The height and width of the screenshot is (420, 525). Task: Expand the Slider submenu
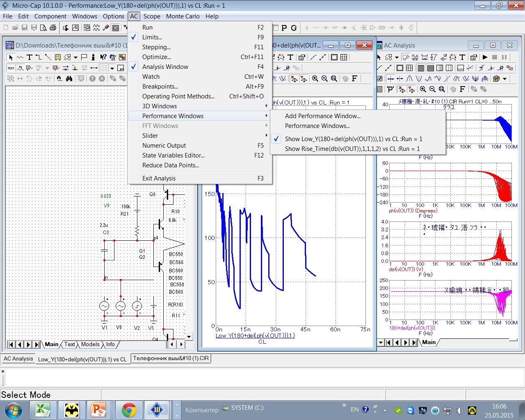pyautogui.click(x=200, y=135)
